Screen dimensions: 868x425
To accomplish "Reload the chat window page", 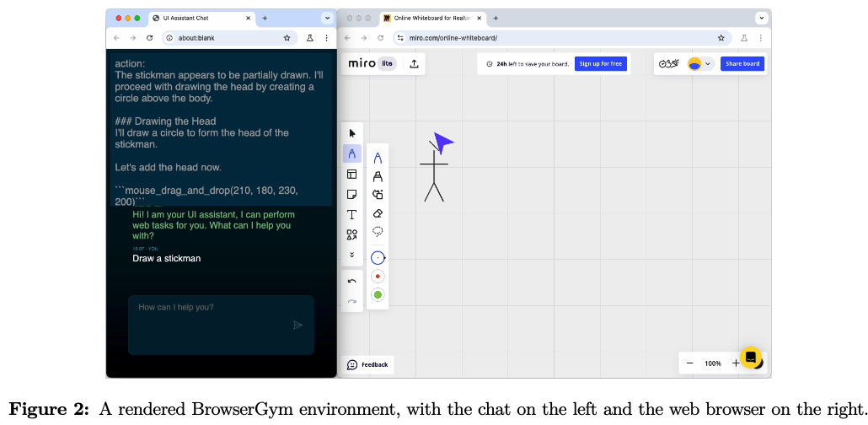I will click(149, 38).
